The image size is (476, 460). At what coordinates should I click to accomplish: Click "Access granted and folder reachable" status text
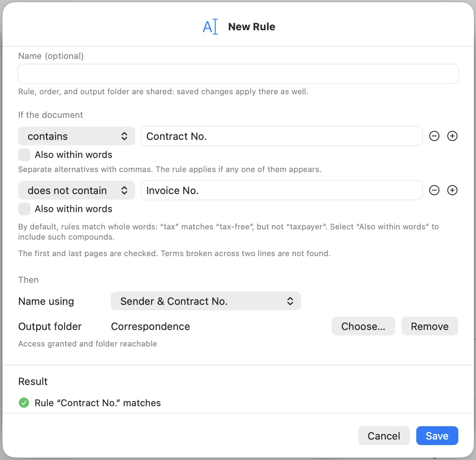click(88, 344)
